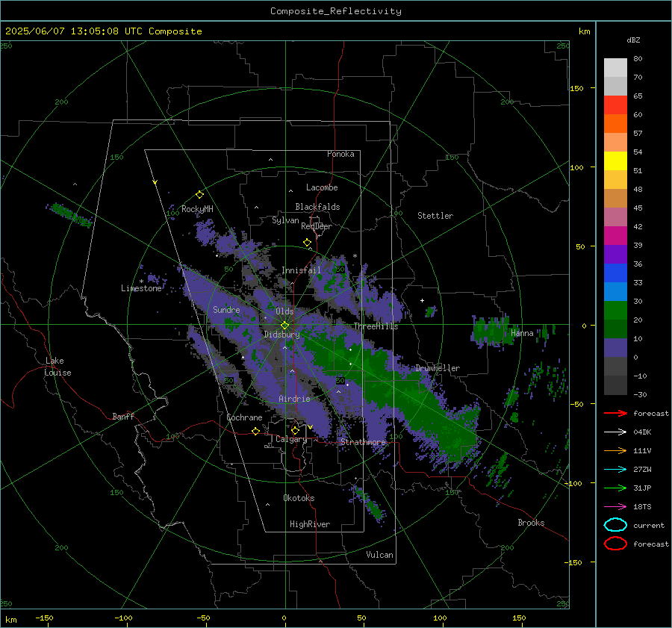This screenshot has width=672, height=628.
Task: Click the yellow diamond marker near RockyMH
Action: (x=199, y=195)
